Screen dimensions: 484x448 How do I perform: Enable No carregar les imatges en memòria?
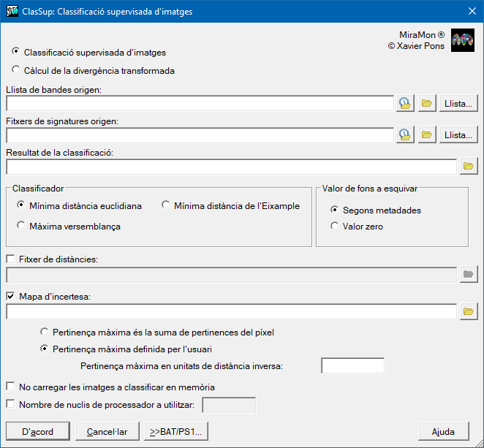(x=10, y=387)
